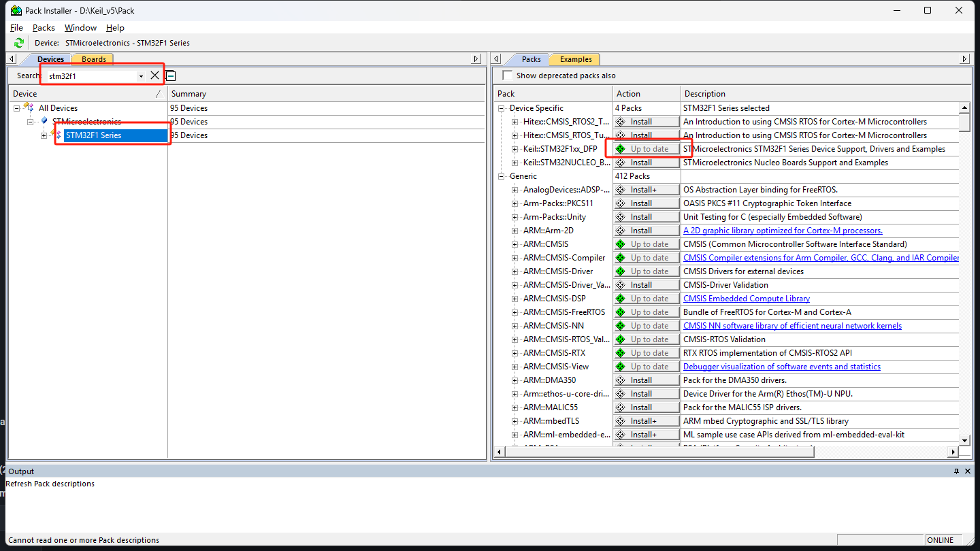Image resolution: width=980 pixels, height=551 pixels.
Task: Click the ARM::CMSIS-FreeRTOS pack name
Action: [564, 312]
